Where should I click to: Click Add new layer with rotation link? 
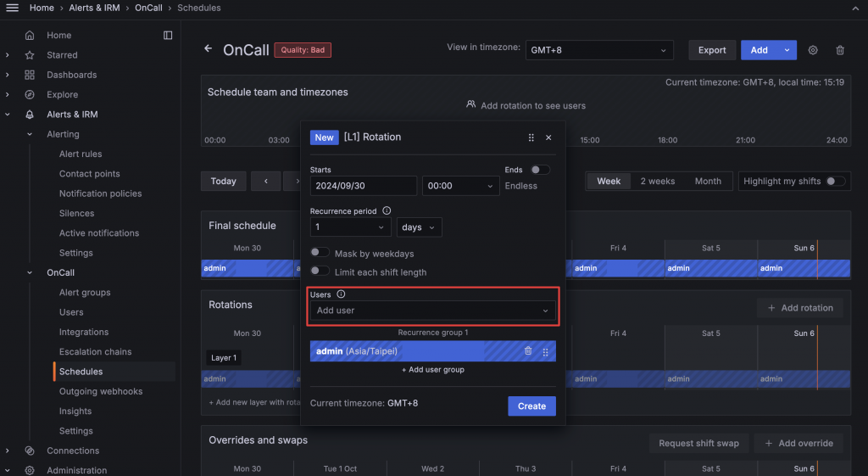(x=254, y=402)
